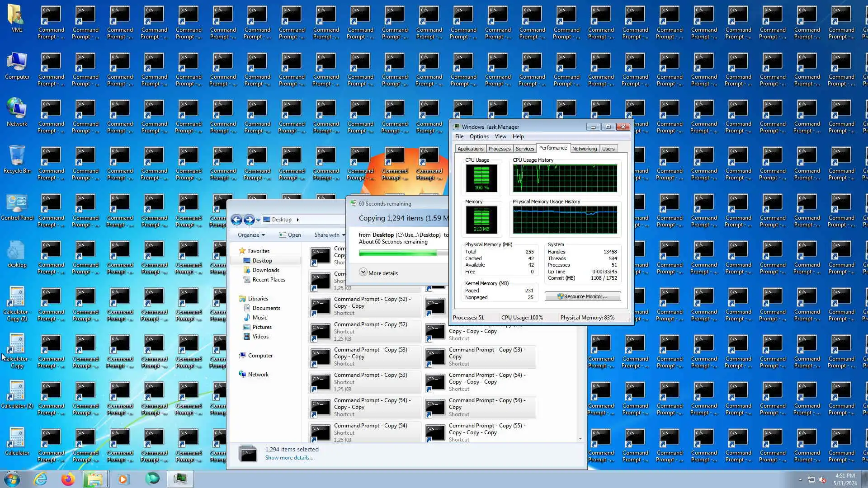Open the Control Panel desktop icon
Viewport: 868px width, 488px height.
pyautogui.click(x=17, y=203)
